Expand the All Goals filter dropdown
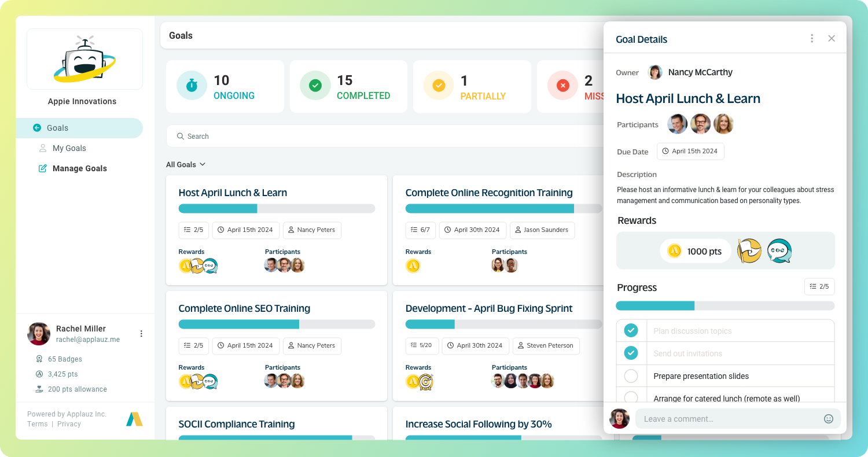 (186, 165)
